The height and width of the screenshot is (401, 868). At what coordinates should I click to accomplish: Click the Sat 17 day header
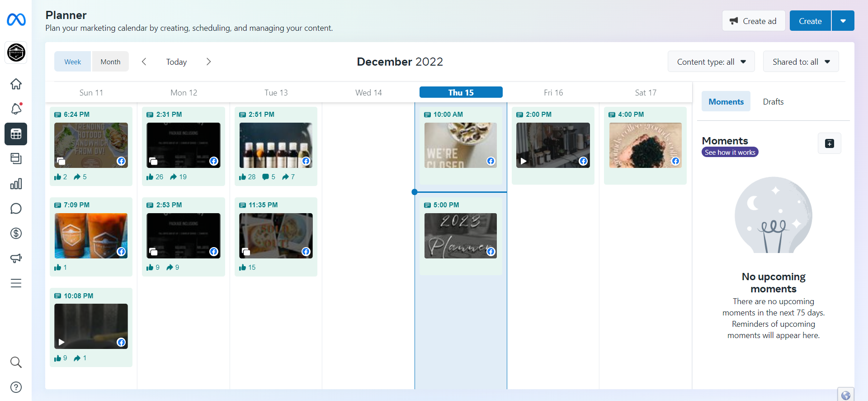(x=646, y=93)
